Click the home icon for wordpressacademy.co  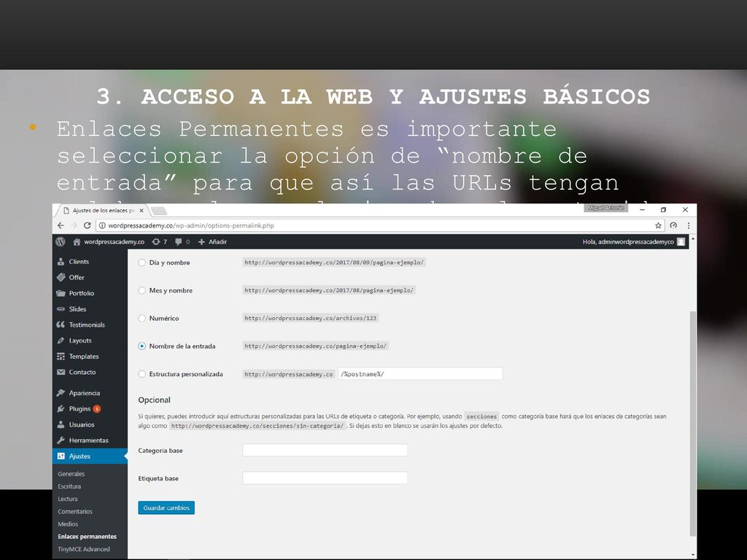[x=77, y=242]
